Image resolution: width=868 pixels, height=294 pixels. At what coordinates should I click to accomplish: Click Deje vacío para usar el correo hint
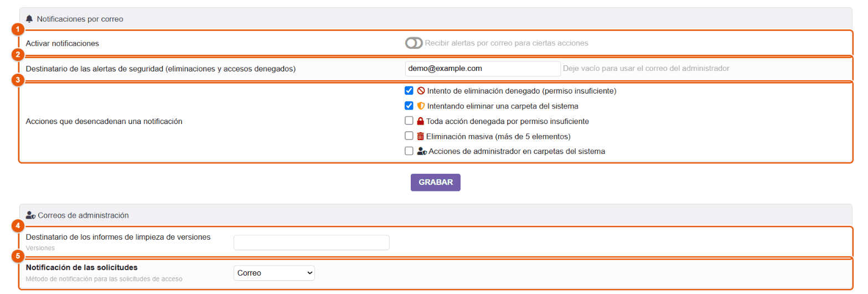tap(646, 69)
